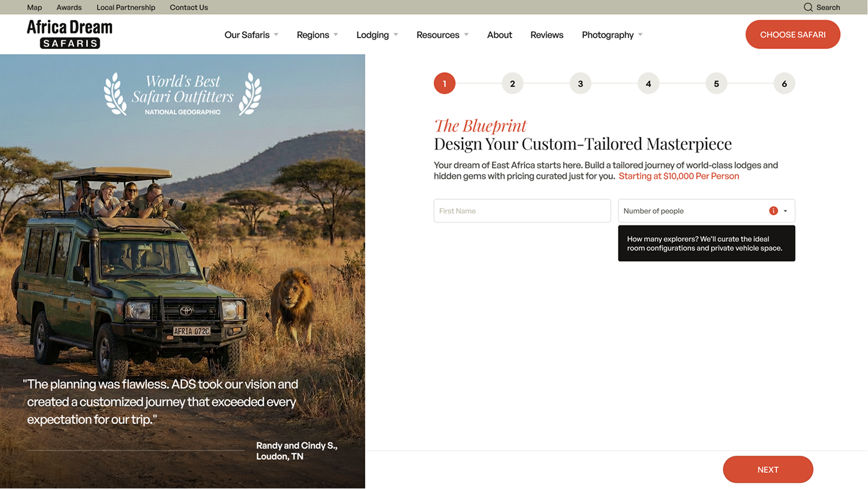Open the Regions dropdown

click(x=313, y=34)
